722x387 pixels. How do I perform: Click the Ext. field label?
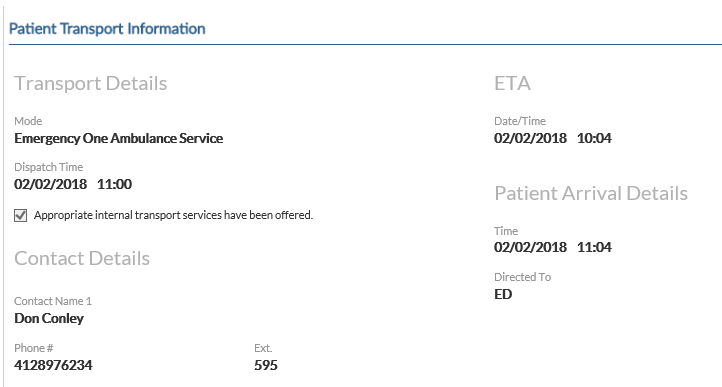(x=263, y=348)
